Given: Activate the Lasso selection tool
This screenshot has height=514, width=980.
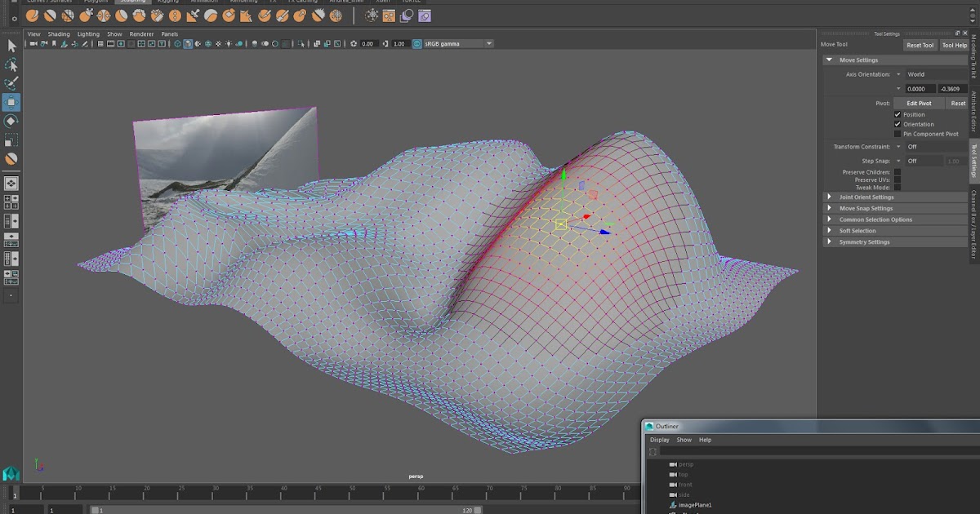Looking at the screenshot, I should click(x=11, y=64).
